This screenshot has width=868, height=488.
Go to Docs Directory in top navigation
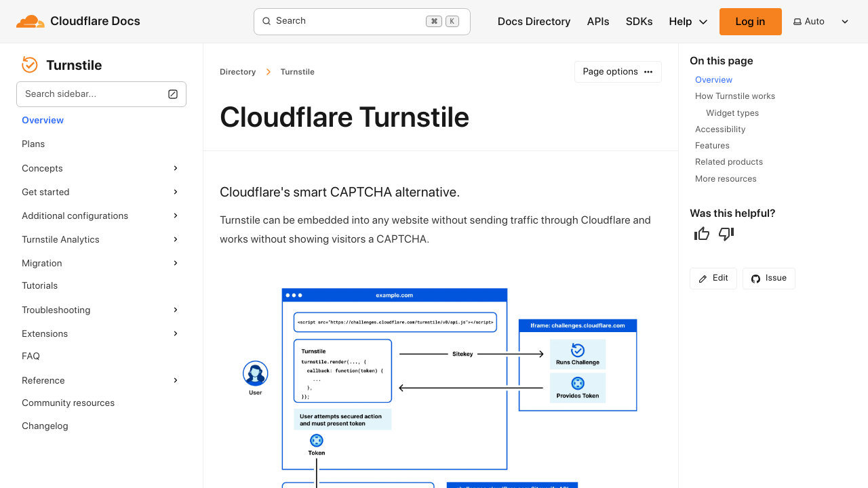coord(534,22)
